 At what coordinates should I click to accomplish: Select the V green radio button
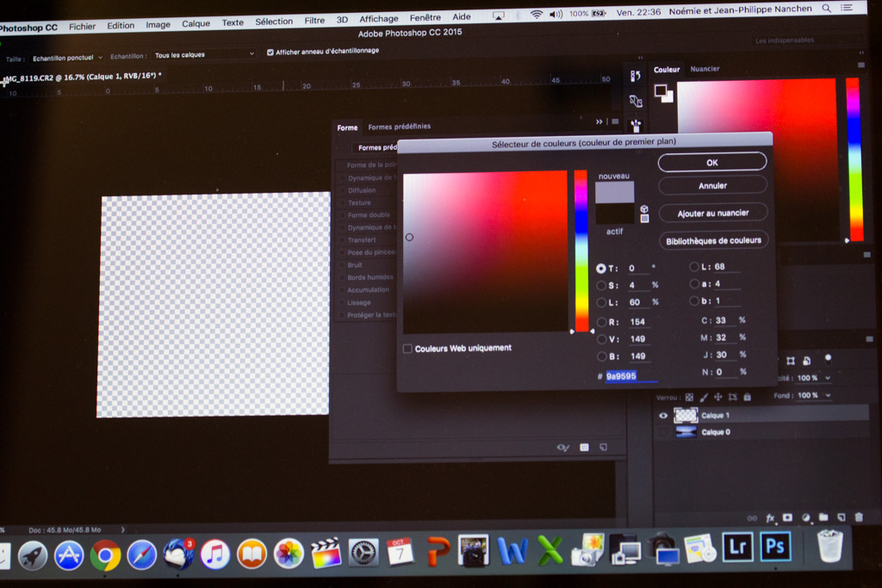601,339
